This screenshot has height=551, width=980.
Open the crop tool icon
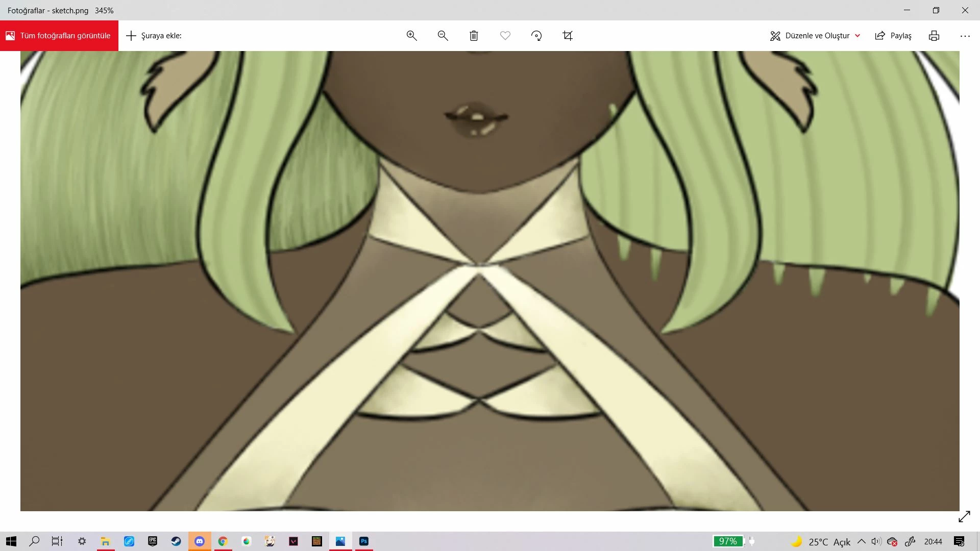[x=568, y=36]
